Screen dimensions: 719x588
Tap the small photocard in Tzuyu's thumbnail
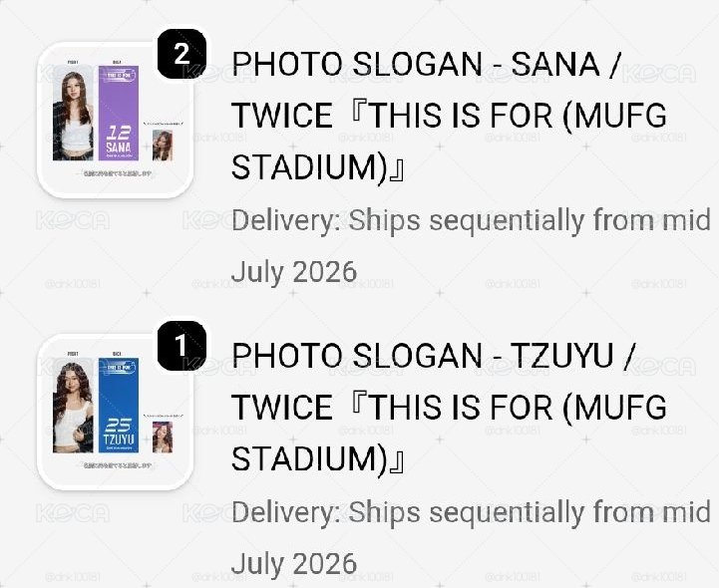[163, 438]
